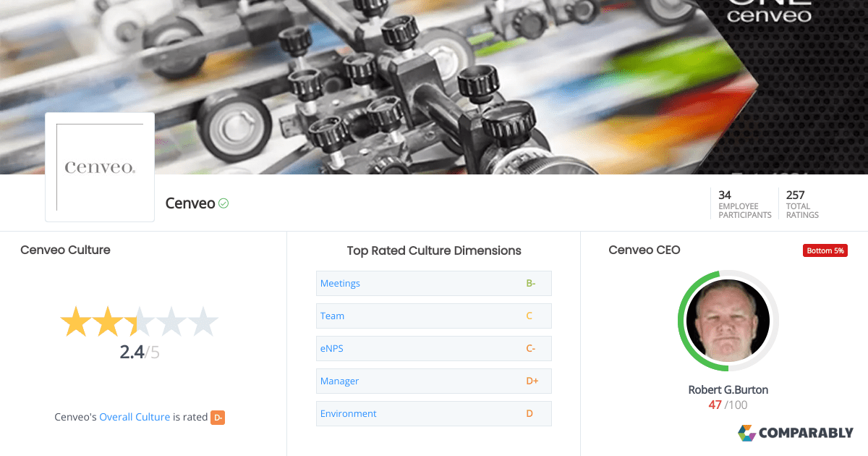Click the ONE cenveo banner logo
Image resolution: width=868 pixels, height=456 pixels.
coord(769,11)
